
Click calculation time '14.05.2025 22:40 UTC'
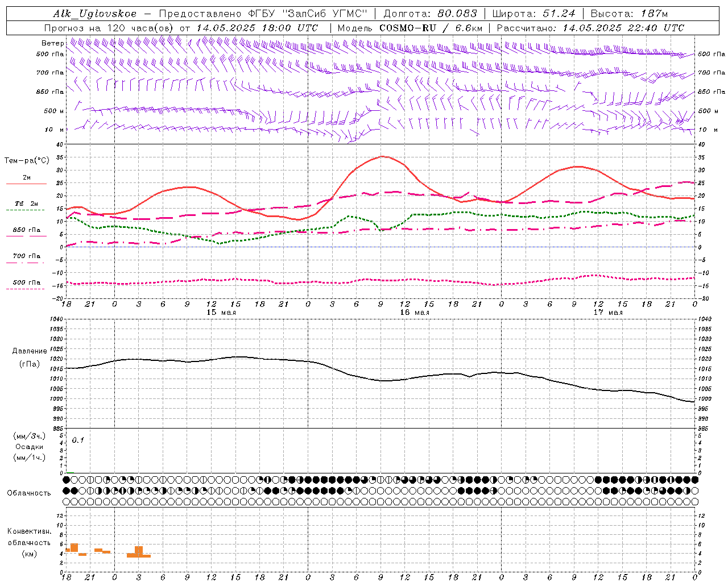tap(623, 28)
